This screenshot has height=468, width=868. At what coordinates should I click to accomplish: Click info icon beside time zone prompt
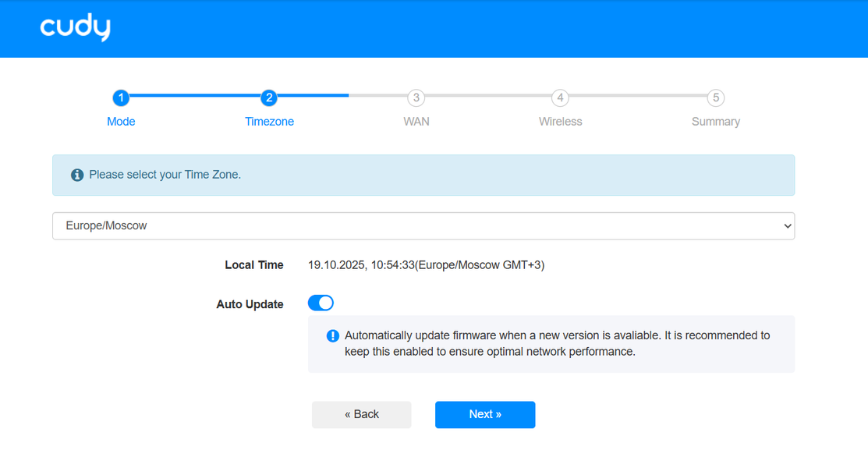tap(77, 175)
